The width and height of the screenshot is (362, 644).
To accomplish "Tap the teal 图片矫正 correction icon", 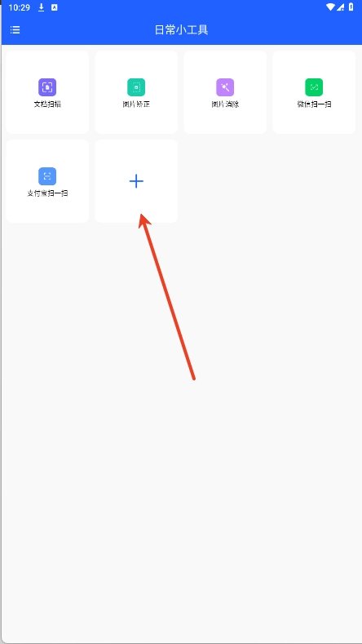I will tap(136, 87).
